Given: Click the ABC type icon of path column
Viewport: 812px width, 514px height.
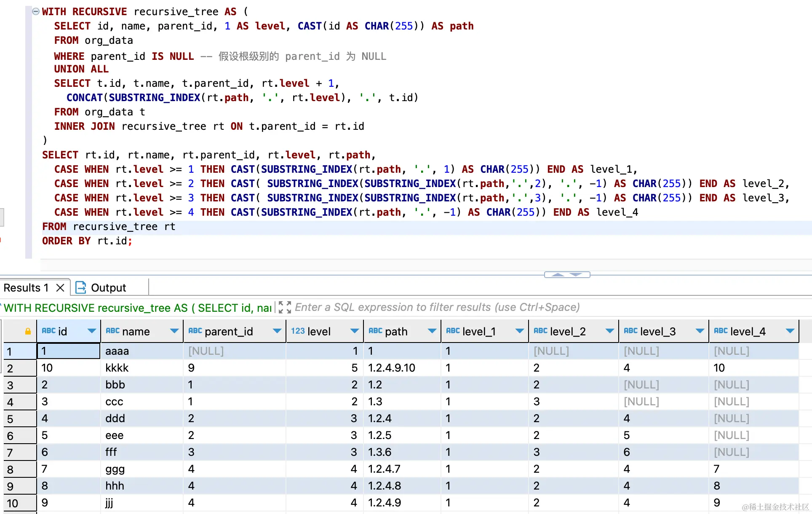Looking at the screenshot, I should 375,331.
